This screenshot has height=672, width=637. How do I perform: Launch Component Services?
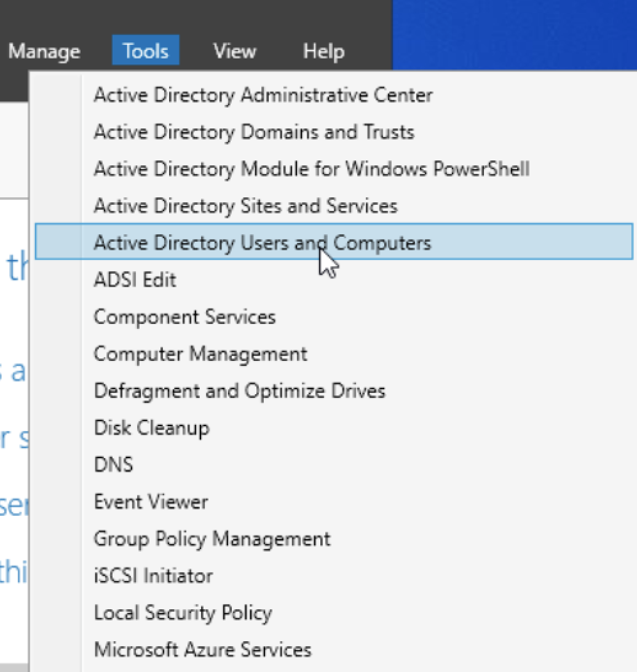click(333, 317)
